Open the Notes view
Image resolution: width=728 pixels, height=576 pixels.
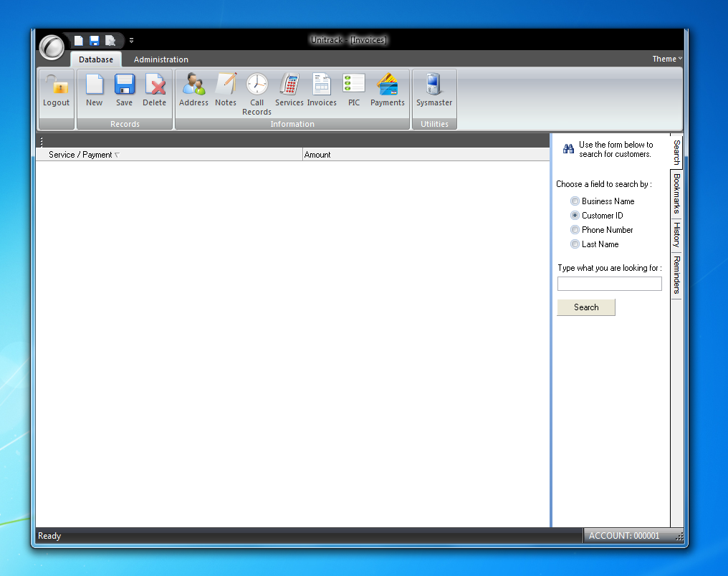(226, 90)
